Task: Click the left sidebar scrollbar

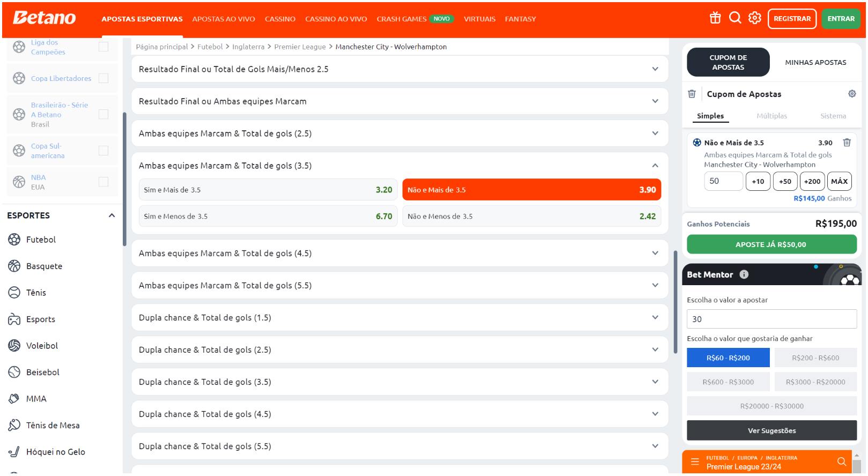Action: point(124,178)
